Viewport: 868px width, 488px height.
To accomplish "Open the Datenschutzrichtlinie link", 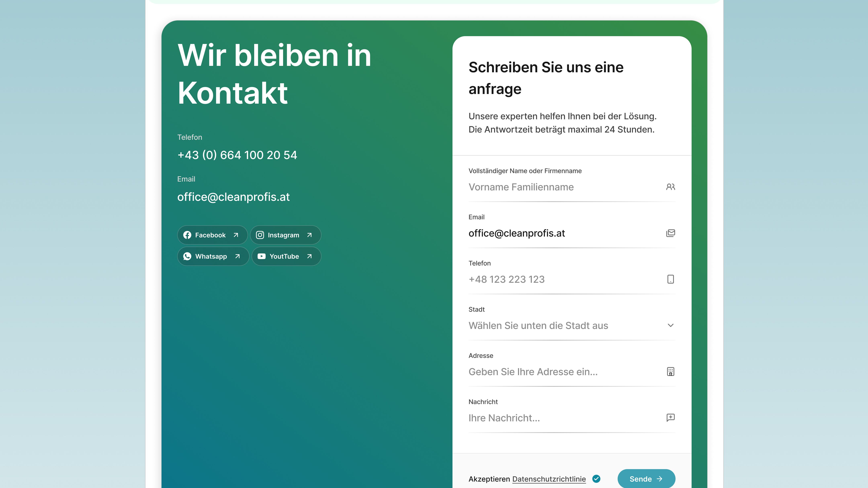I will click(x=549, y=479).
